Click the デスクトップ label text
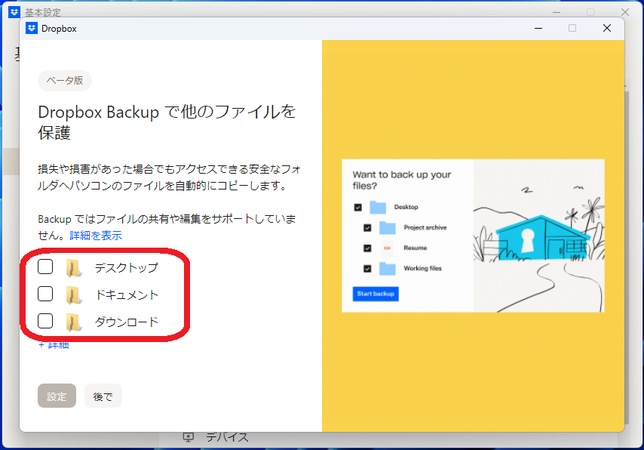Image resolution: width=644 pixels, height=450 pixels. point(126,268)
